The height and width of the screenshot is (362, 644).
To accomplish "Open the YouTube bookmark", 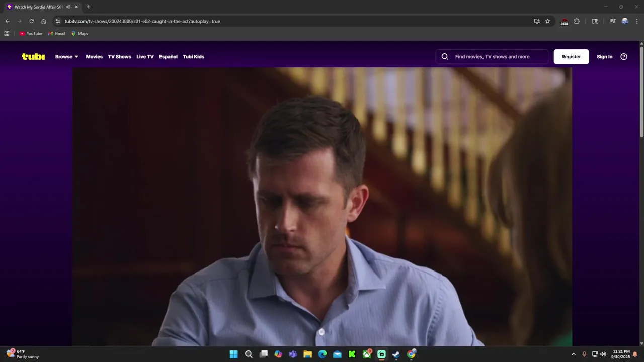I will tap(31, 34).
